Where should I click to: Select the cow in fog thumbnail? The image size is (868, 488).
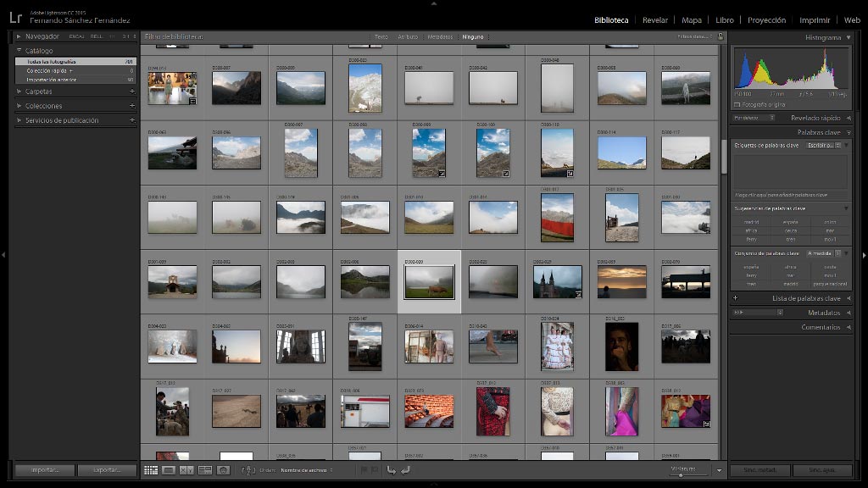coord(429,281)
